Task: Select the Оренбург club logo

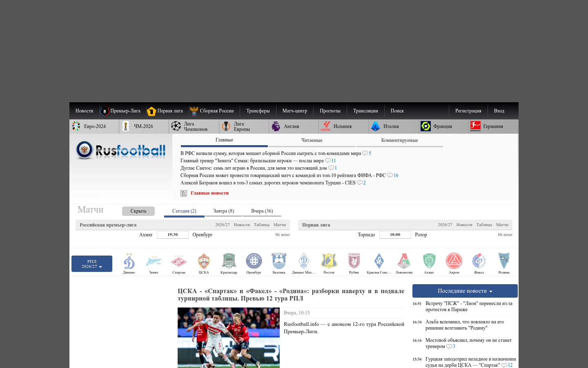Action: (x=254, y=261)
